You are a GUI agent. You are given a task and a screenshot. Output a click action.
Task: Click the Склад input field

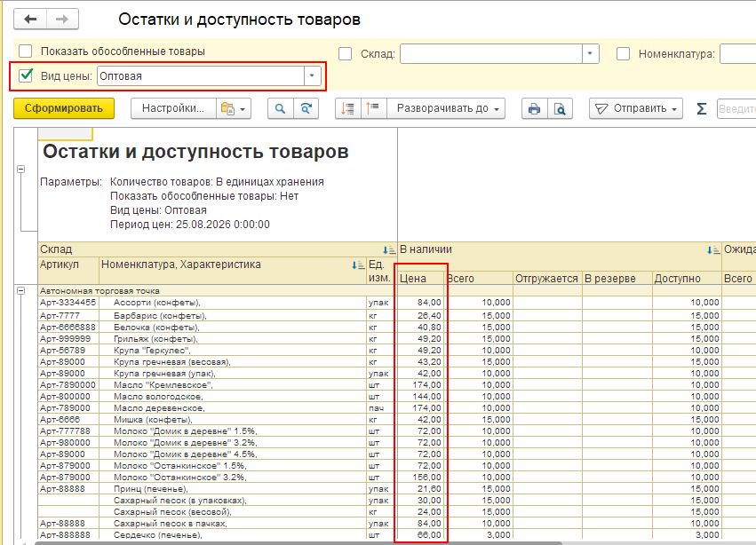(x=491, y=53)
